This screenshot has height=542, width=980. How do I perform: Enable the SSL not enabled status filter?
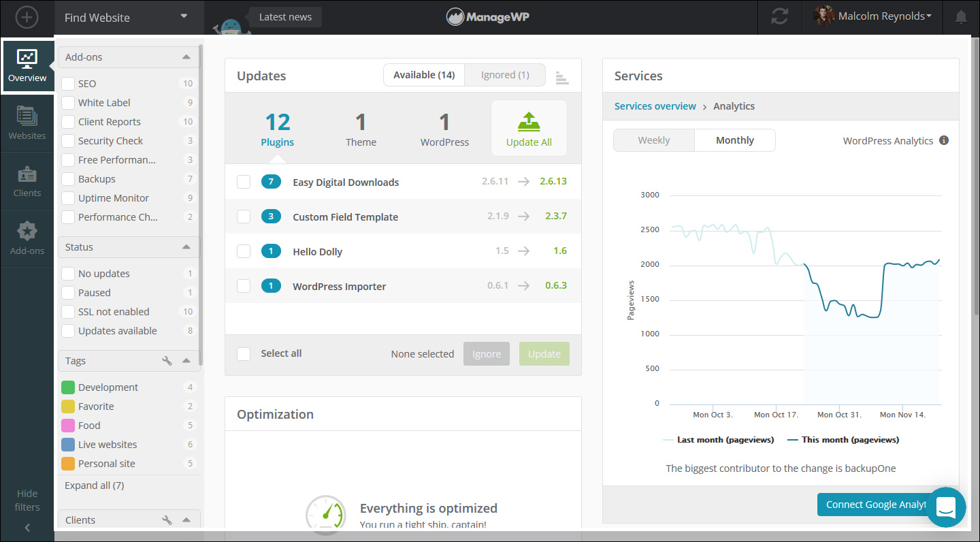click(68, 311)
